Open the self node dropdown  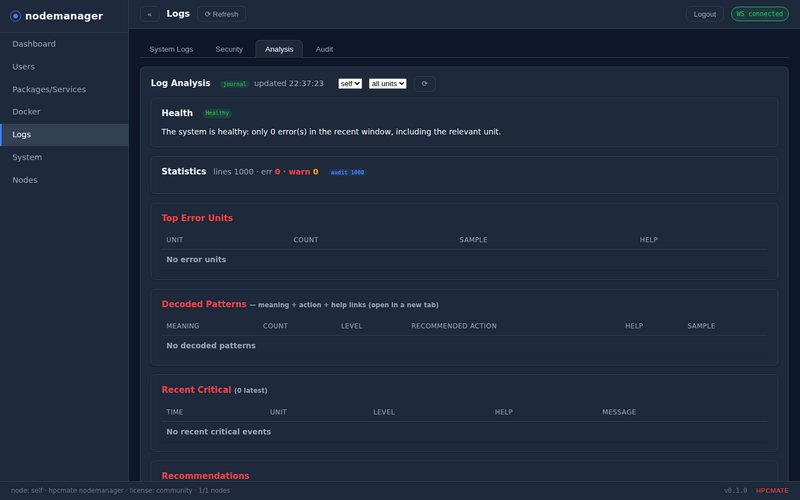pos(350,84)
